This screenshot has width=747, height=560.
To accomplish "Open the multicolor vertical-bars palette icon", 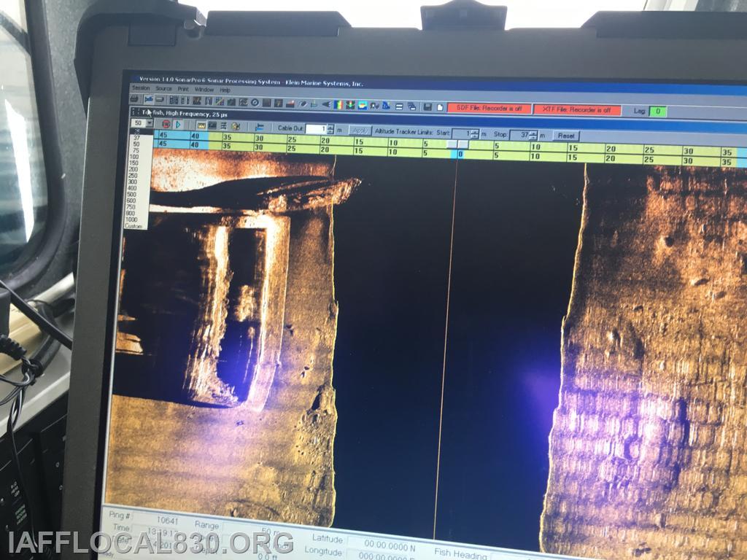I will [338, 105].
